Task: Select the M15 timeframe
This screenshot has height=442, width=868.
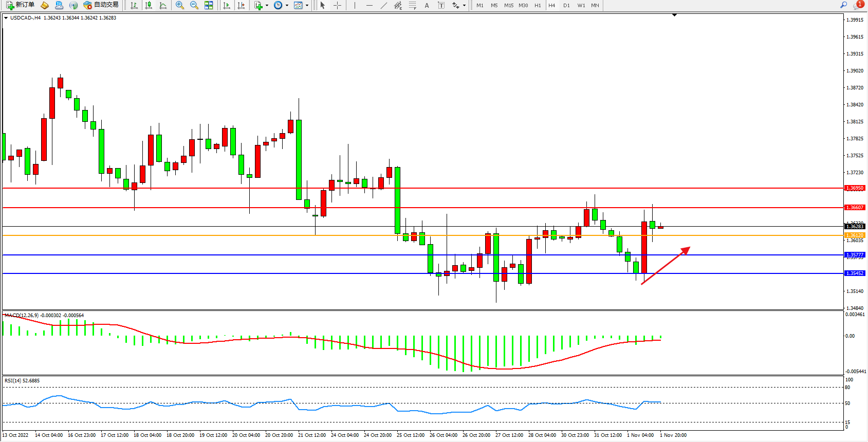Action: coord(509,5)
